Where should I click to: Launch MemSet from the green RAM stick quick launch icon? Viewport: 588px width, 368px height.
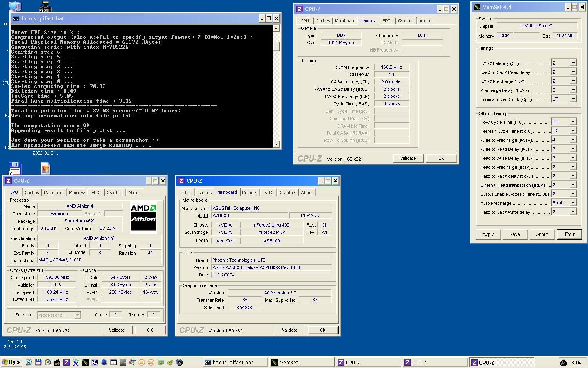tap(85, 362)
